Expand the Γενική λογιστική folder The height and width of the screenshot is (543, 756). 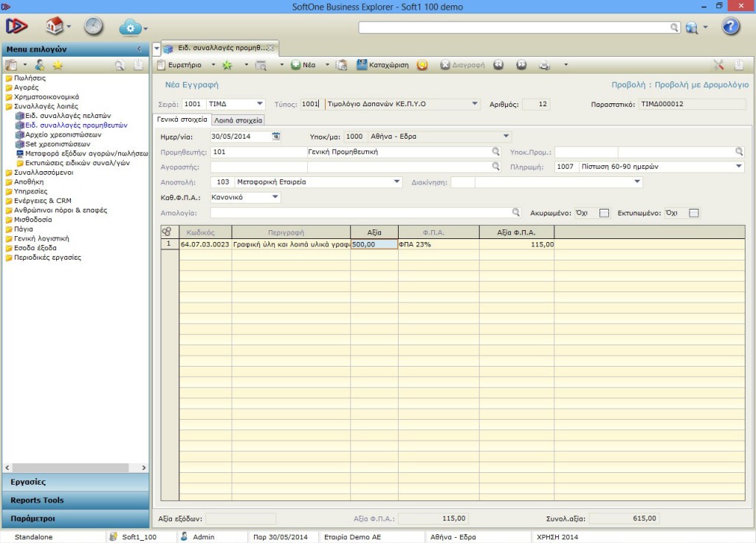point(41,238)
